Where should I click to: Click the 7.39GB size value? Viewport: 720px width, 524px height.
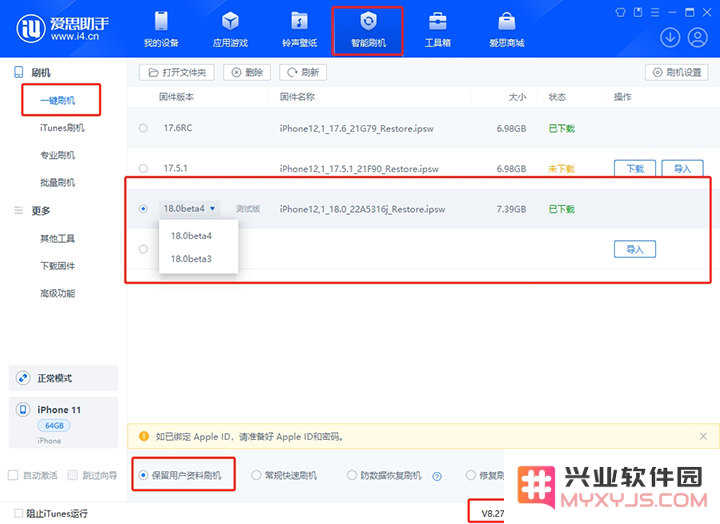(x=511, y=209)
